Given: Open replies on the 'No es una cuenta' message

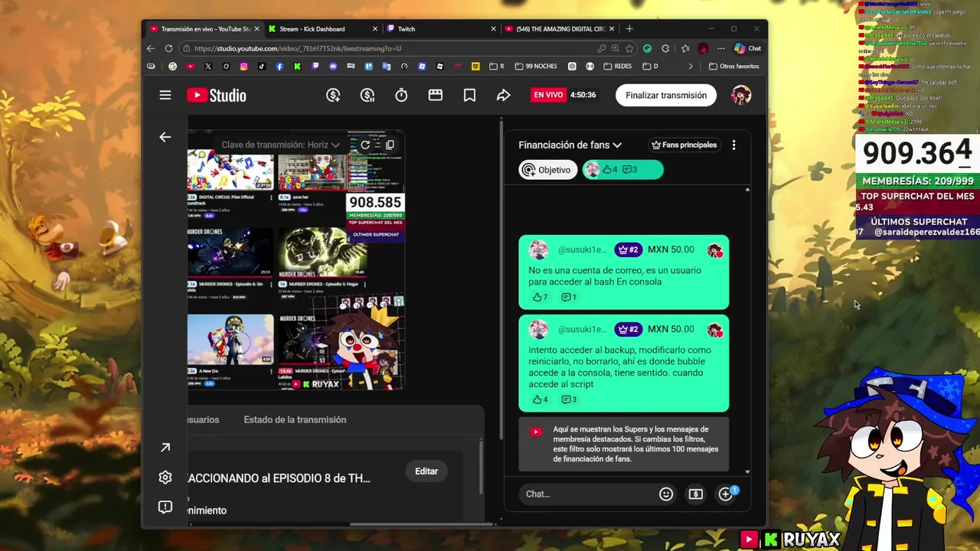Looking at the screenshot, I should [x=569, y=297].
